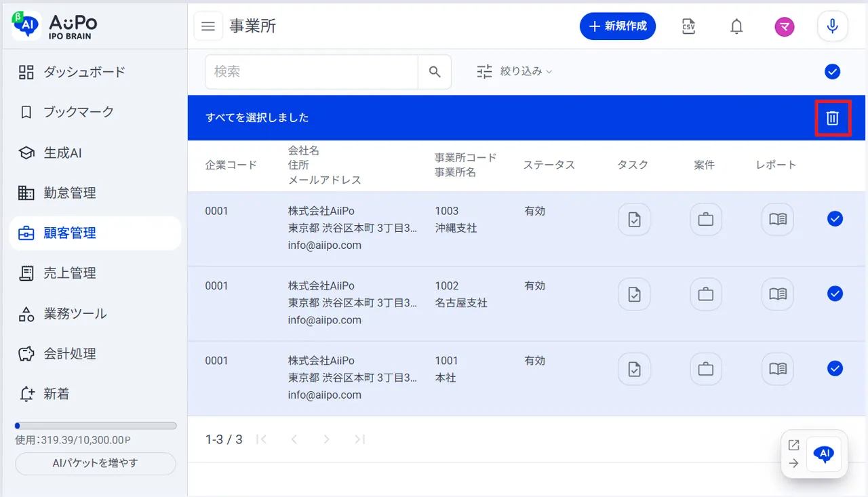Open the CSV export icon
Screen dimensions: 868x497
pyautogui.click(x=688, y=26)
